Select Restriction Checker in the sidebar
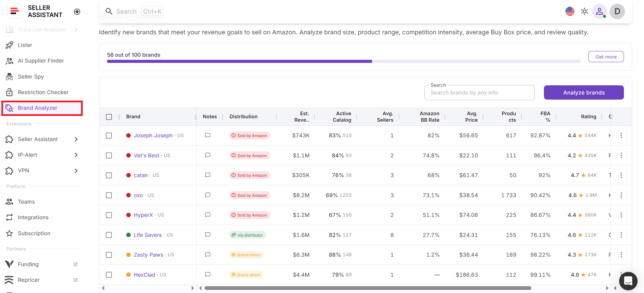Viewport: 644px width, 293px height. coord(43,92)
